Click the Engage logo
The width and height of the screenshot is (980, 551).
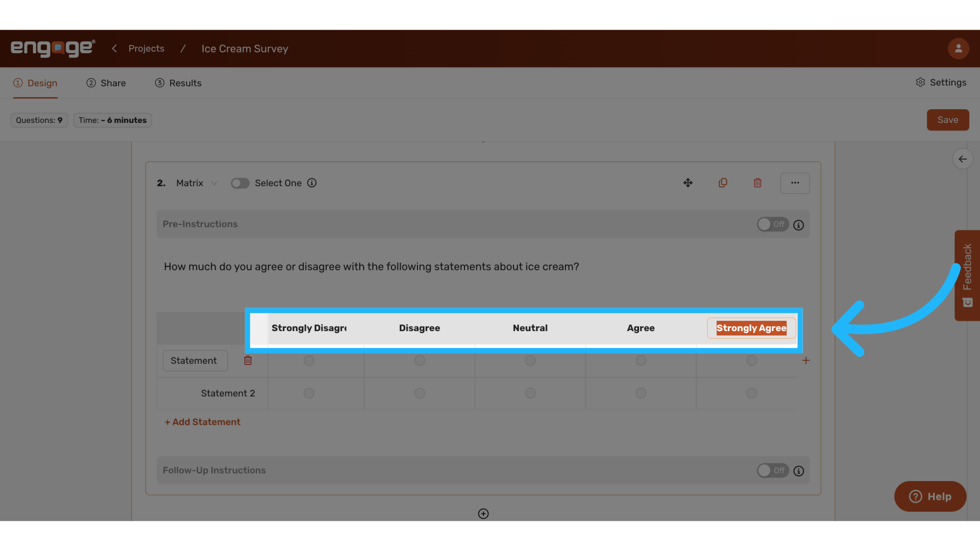(x=53, y=48)
